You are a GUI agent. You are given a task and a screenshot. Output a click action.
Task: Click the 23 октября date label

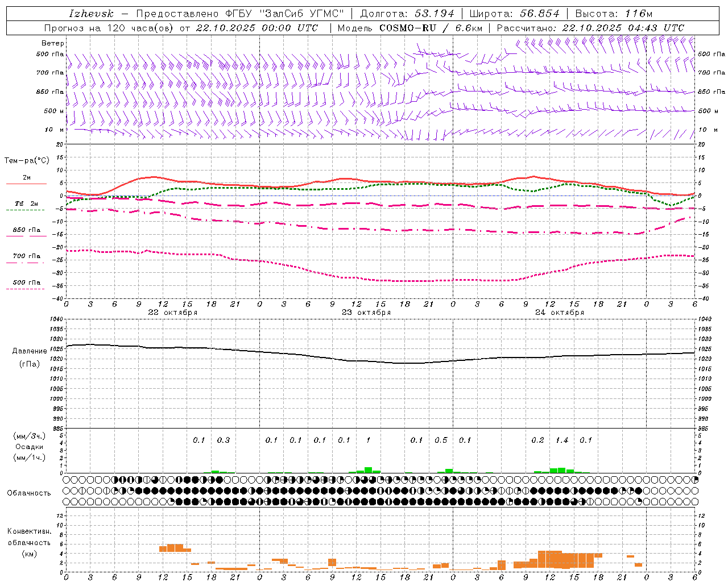366,313
